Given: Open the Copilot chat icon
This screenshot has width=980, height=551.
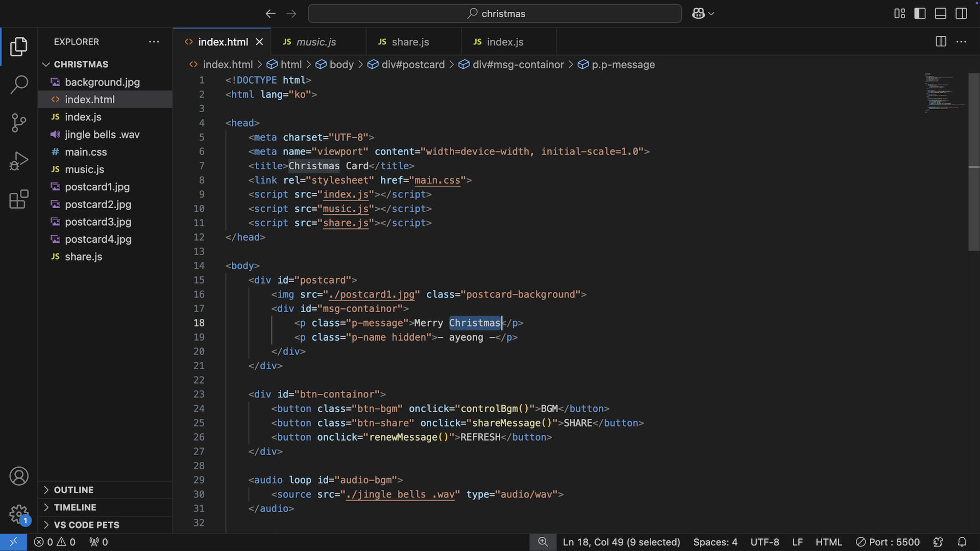Looking at the screenshot, I should (x=698, y=14).
